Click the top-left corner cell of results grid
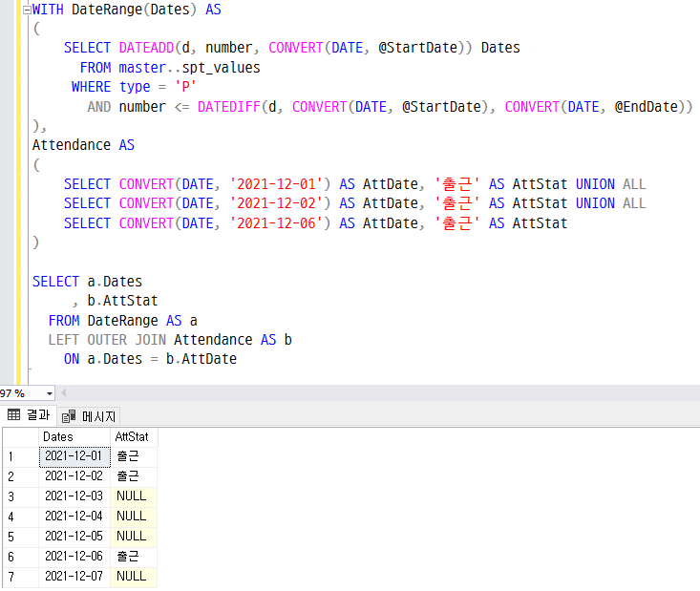Screen dimensions: 700x591 (21, 437)
